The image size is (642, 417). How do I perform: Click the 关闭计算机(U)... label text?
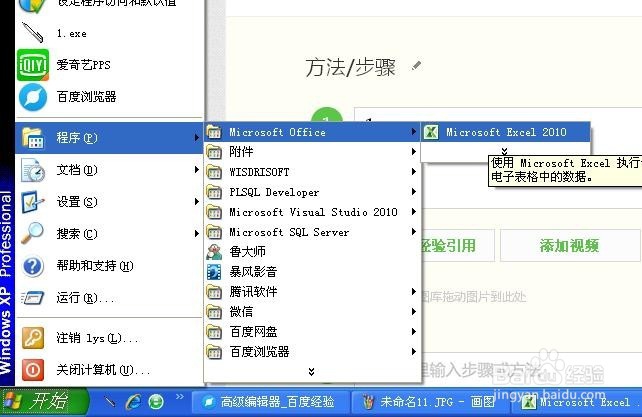point(103,370)
